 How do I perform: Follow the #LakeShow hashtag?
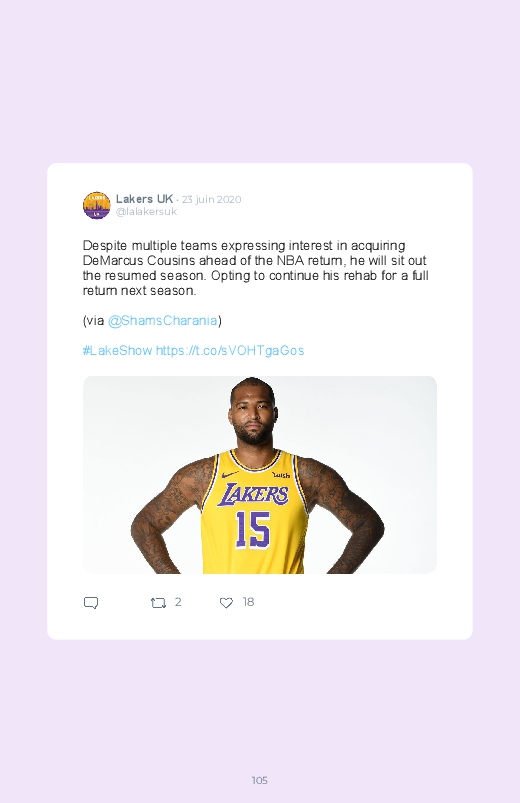pos(117,351)
